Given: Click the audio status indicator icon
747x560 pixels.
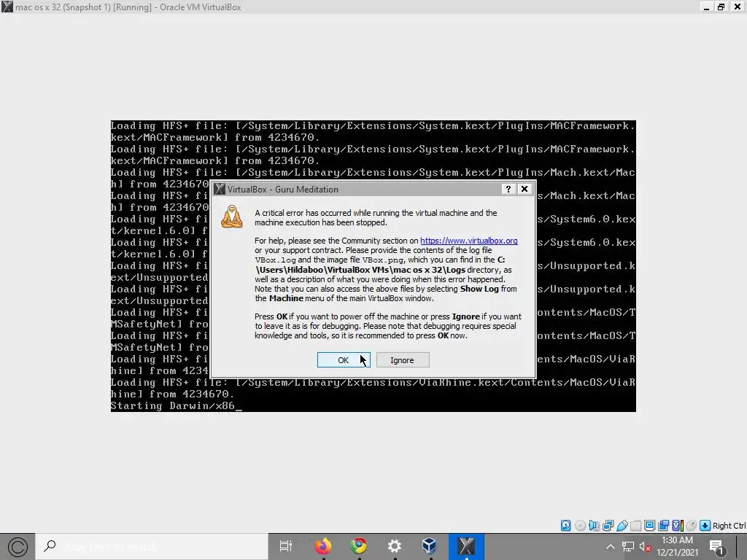Looking at the screenshot, I should [x=594, y=525].
